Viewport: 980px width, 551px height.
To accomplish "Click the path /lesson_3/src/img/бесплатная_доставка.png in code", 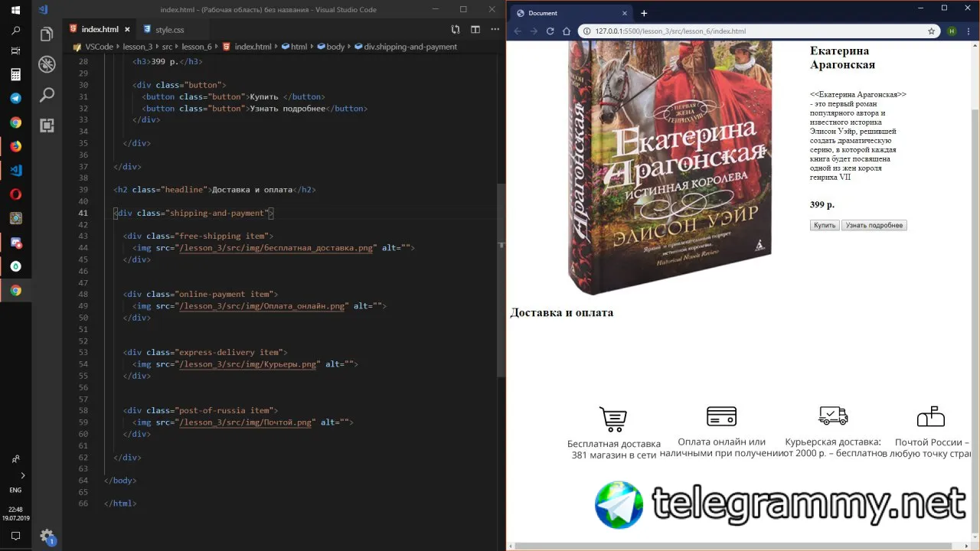I will (276, 248).
